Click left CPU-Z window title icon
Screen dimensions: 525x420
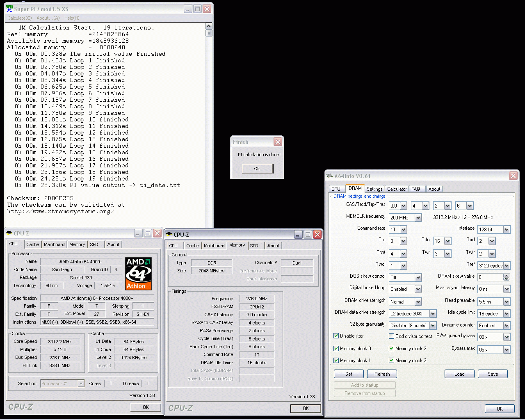(9, 233)
